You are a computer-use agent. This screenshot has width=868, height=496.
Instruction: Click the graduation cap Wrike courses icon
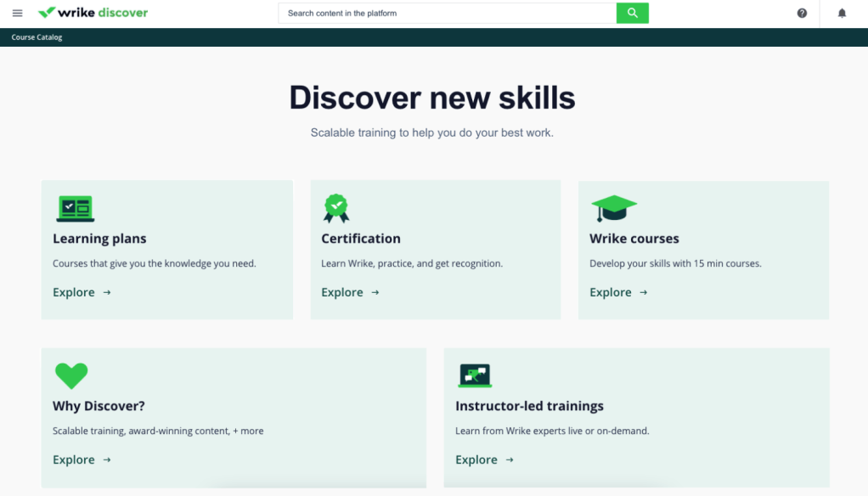click(613, 208)
